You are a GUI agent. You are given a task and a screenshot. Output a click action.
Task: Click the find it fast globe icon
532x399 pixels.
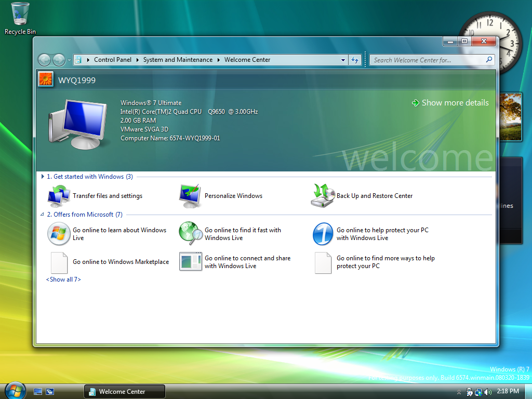click(x=191, y=234)
